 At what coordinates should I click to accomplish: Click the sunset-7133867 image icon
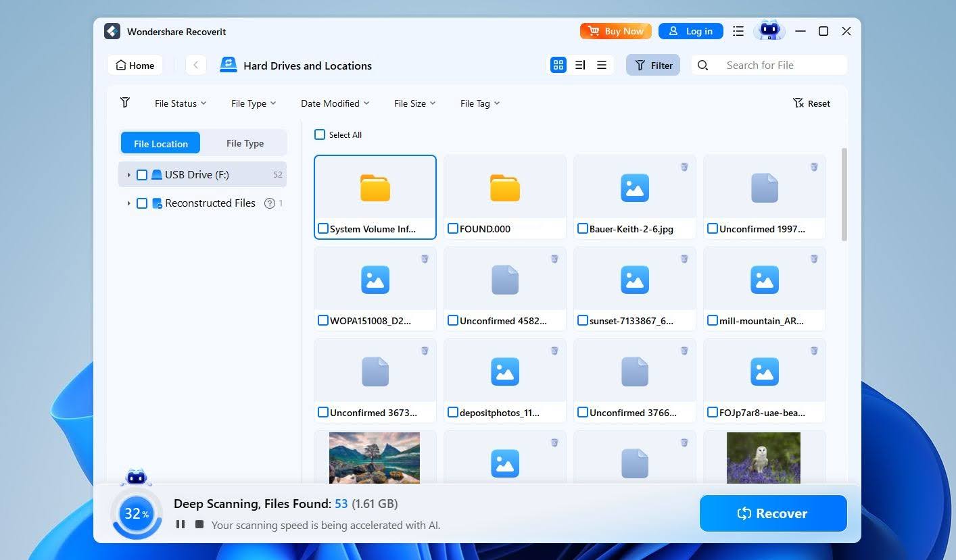(635, 280)
